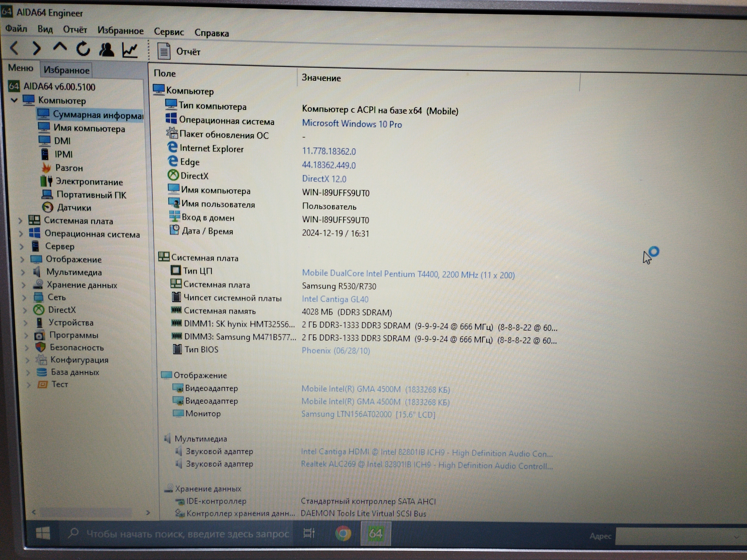Click the Устройства icon in tree

click(39, 322)
